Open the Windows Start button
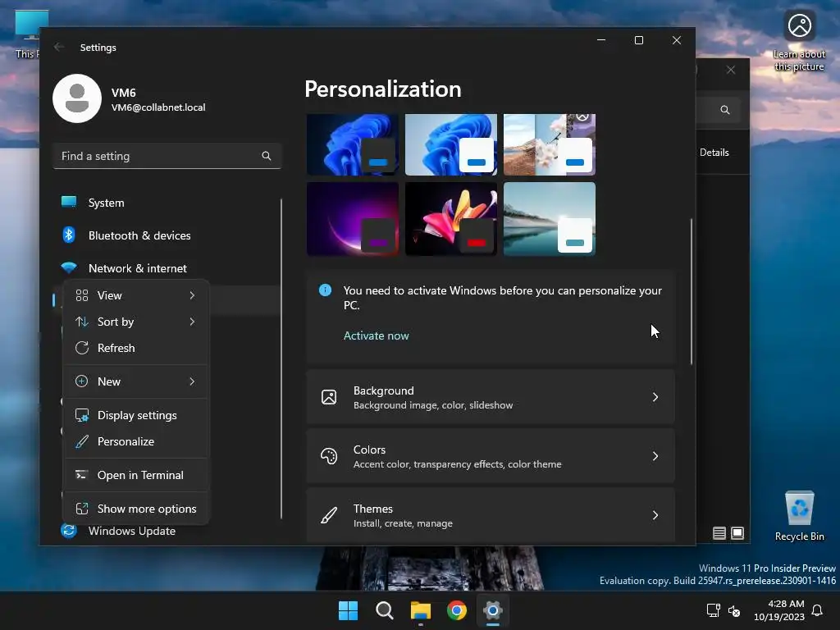 point(348,610)
